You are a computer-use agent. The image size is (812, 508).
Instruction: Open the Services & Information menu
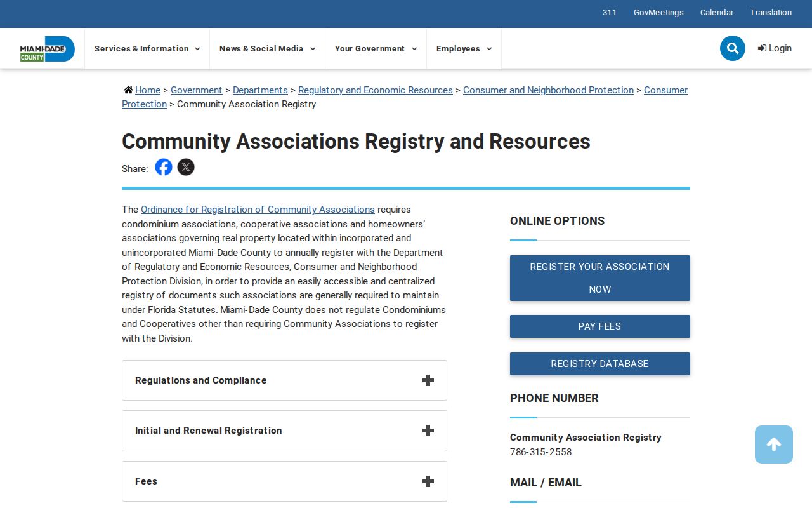[x=147, y=49]
